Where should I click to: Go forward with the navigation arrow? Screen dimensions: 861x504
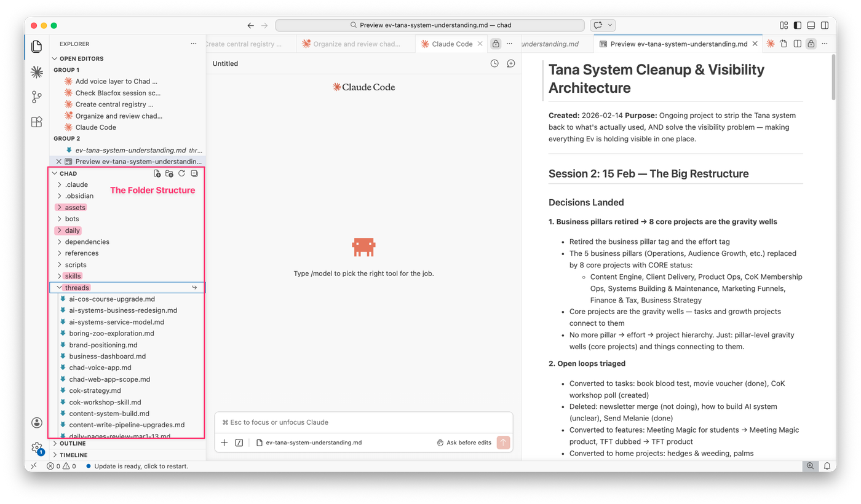click(264, 25)
